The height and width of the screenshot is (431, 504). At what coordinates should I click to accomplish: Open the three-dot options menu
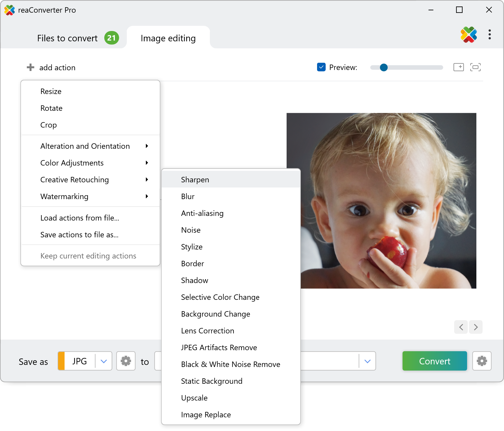point(490,35)
